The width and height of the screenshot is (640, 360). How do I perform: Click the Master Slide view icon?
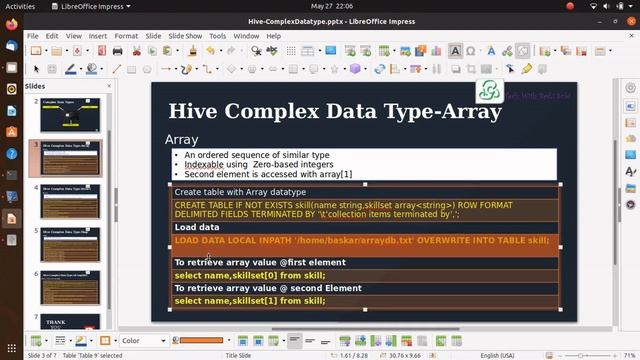click(331, 51)
